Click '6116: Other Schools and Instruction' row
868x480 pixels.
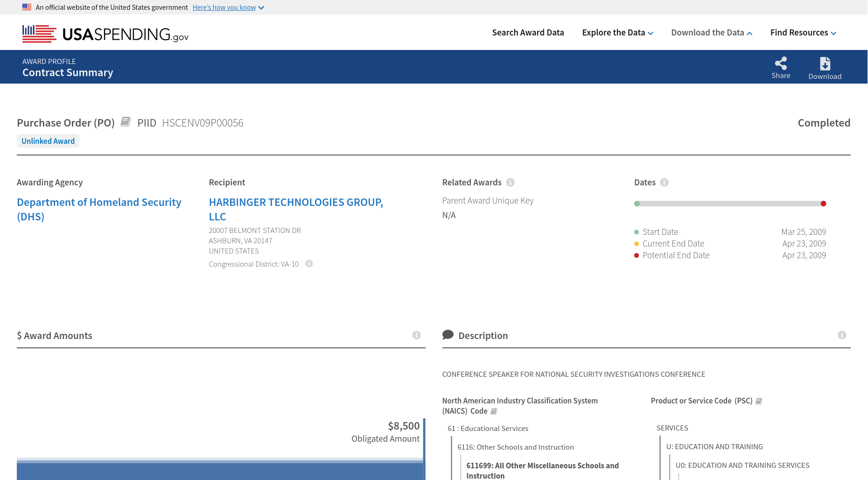pos(516,447)
